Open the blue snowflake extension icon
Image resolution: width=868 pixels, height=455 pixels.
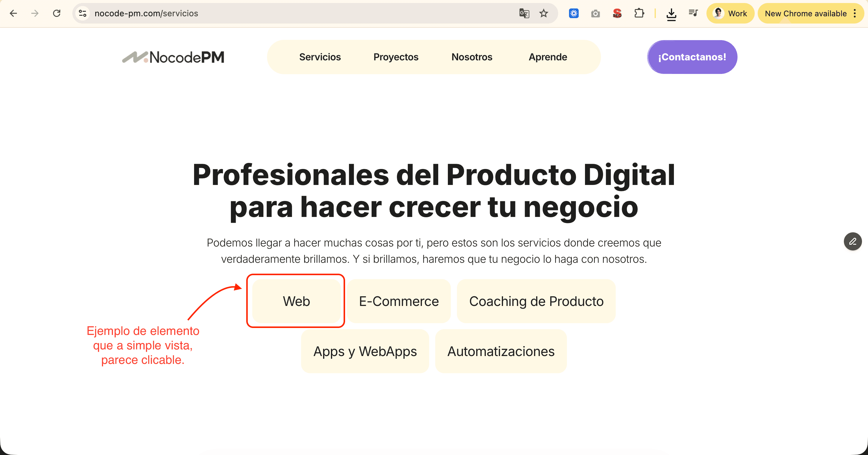coord(574,14)
